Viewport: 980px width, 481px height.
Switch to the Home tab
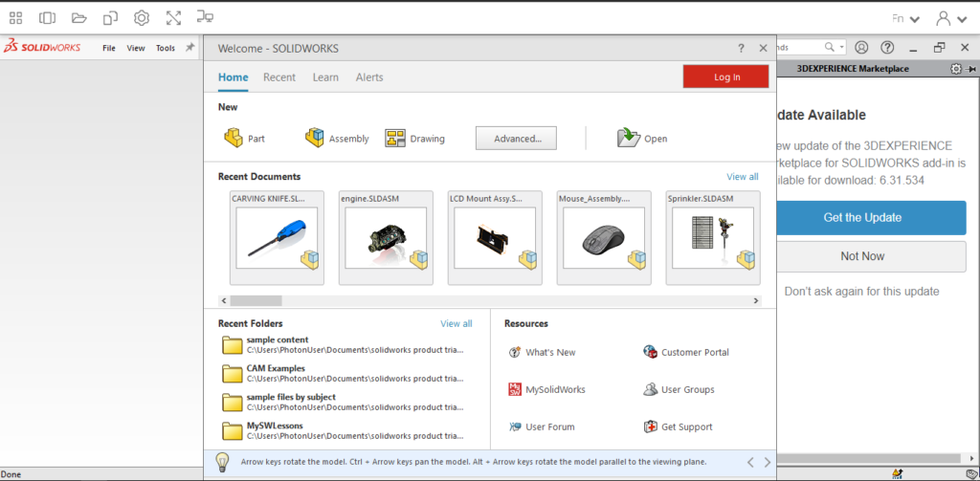234,77
